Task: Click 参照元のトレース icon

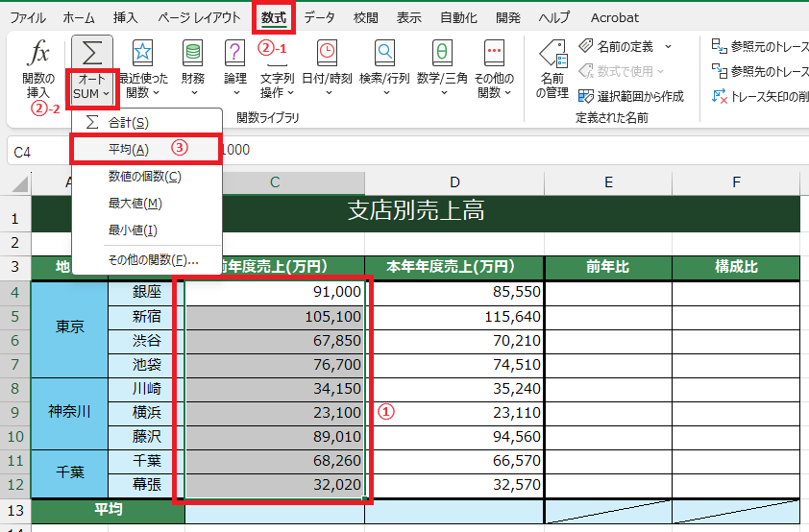Action: (720, 46)
